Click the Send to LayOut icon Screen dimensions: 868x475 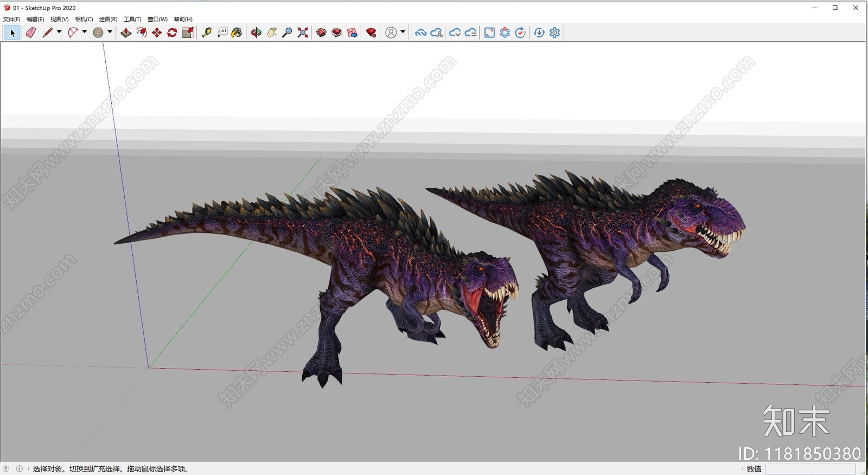click(352, 33)
